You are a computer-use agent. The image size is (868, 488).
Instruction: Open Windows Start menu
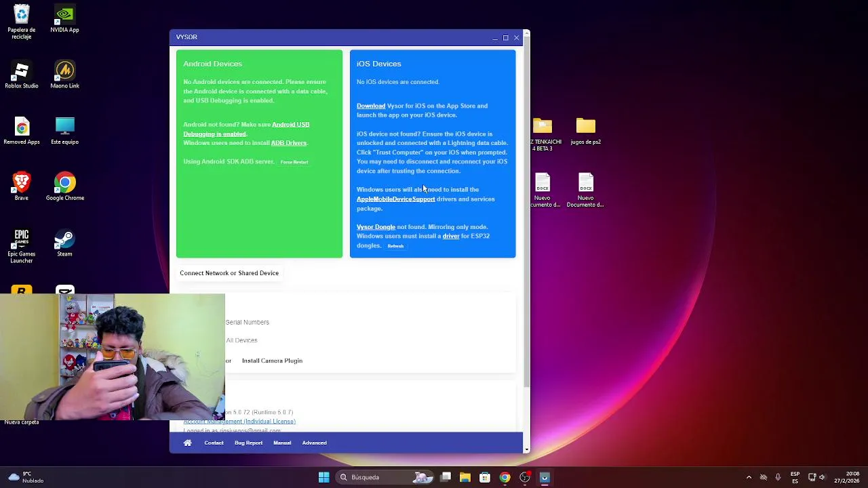[x=323, y=477]
